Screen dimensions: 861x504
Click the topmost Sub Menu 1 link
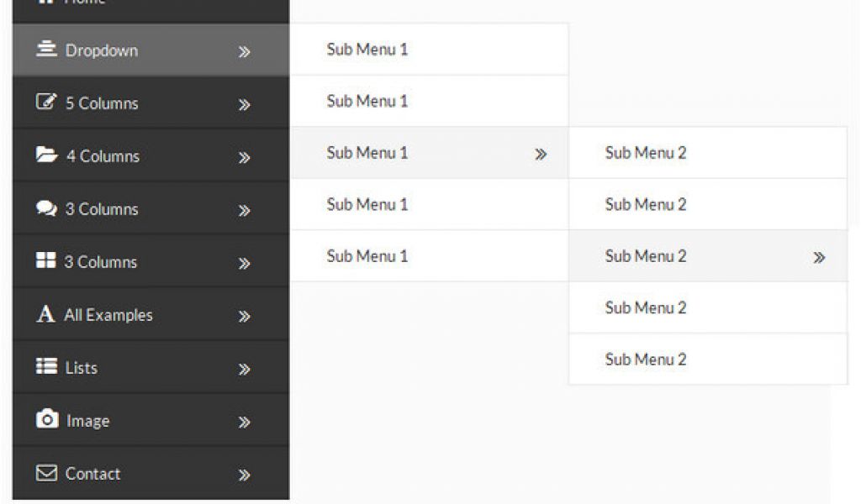coord(367,49)
